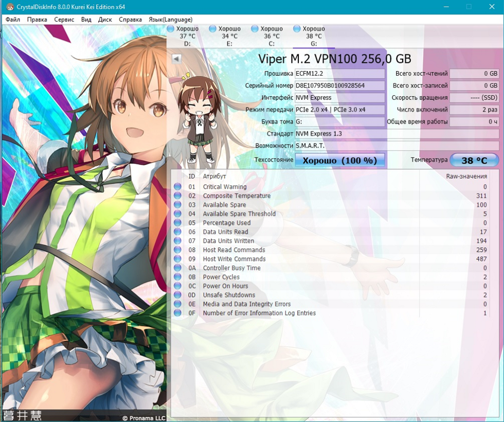The width and height of the screenshot is (504, 422).
Task: Click status orb for Host Write Commands row
Action: [177, 258]
